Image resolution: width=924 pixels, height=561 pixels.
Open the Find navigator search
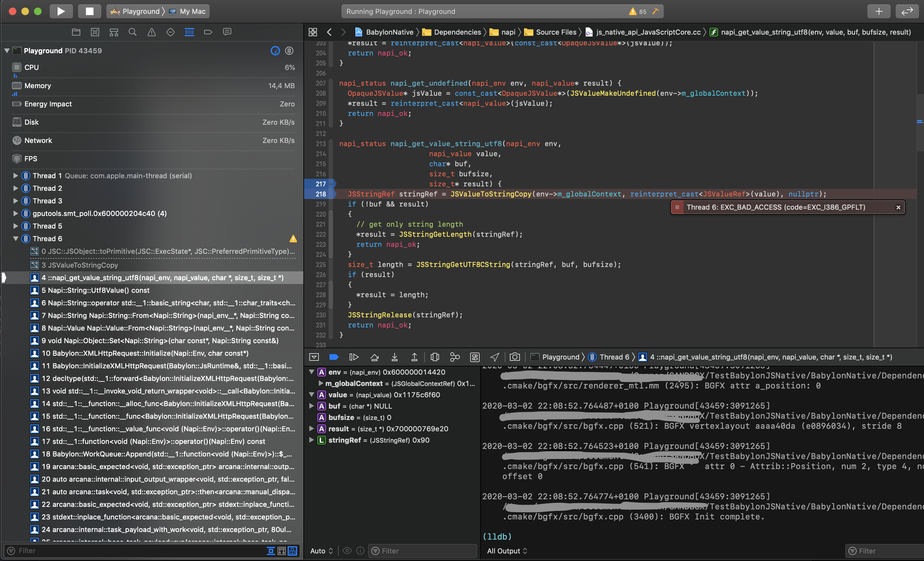coord(132,32)
